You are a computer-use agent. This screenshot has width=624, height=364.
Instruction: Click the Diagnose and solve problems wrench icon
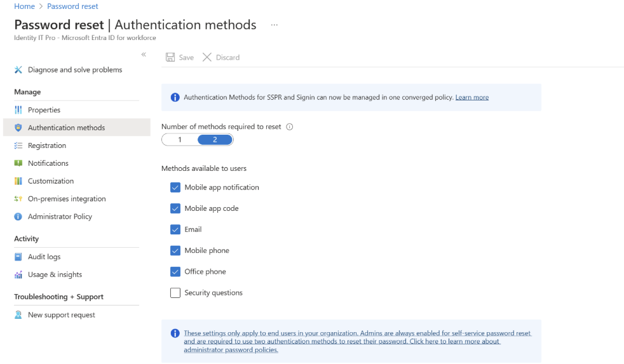coord(18,70)
